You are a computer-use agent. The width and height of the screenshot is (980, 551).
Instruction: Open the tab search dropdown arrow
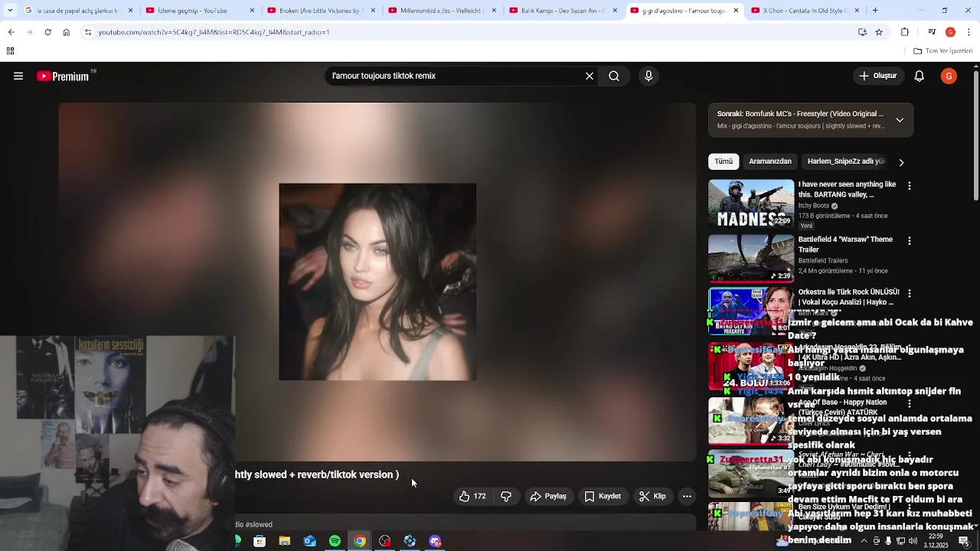9,11
